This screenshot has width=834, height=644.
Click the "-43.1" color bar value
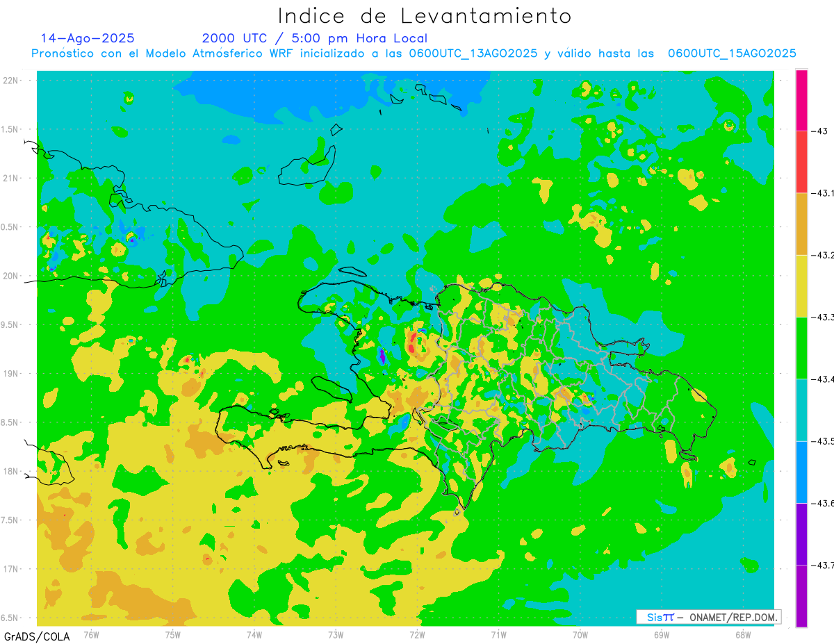coord(822,193)
